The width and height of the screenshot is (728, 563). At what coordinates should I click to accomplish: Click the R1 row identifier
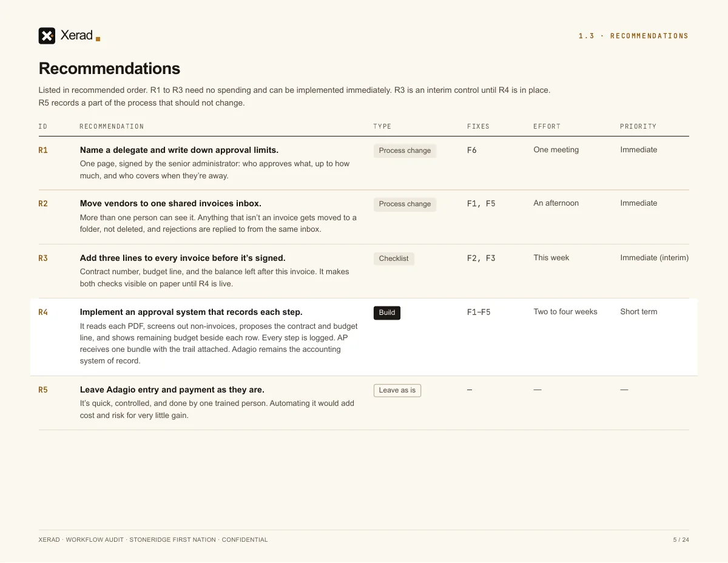pos(43,150)
